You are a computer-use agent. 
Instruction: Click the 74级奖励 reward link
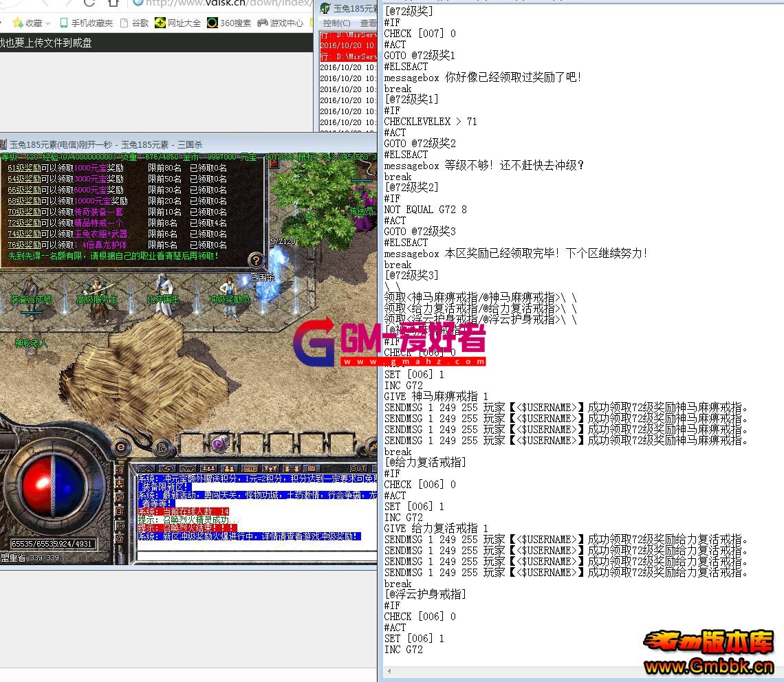24,234
